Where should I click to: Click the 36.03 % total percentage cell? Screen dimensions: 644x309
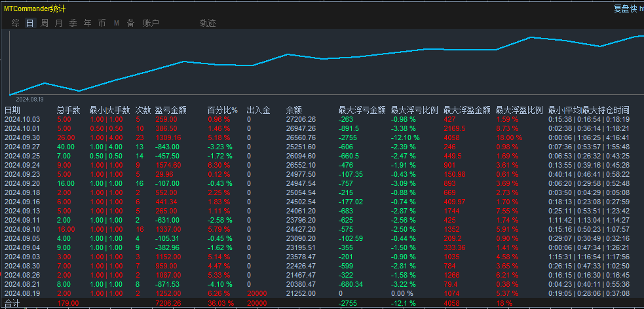point(221,303)
